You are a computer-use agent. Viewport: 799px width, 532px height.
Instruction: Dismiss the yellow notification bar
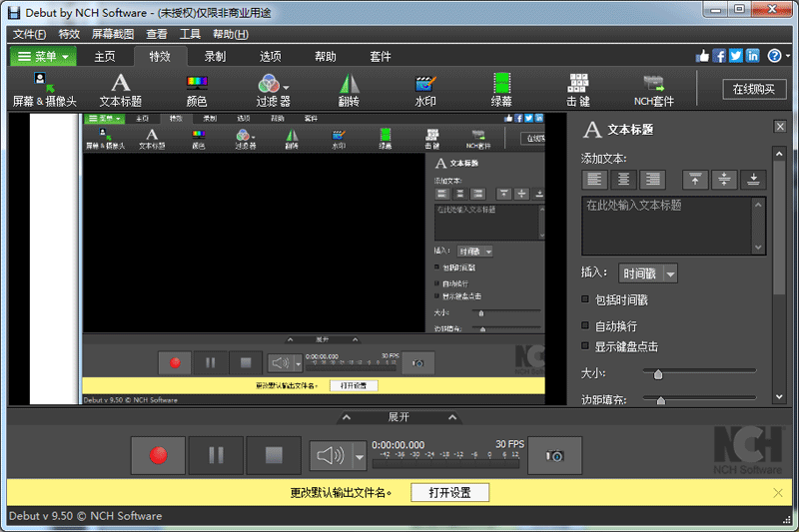coord(778,492)
